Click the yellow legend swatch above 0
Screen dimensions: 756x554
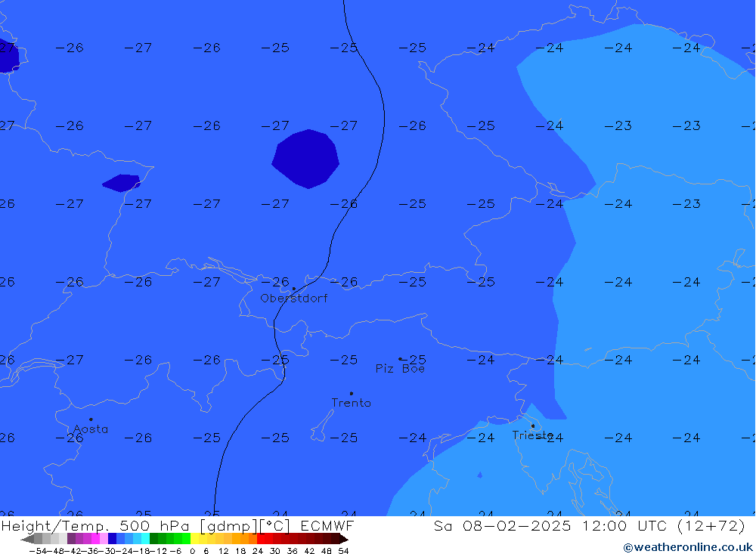(x=195, y=539)
